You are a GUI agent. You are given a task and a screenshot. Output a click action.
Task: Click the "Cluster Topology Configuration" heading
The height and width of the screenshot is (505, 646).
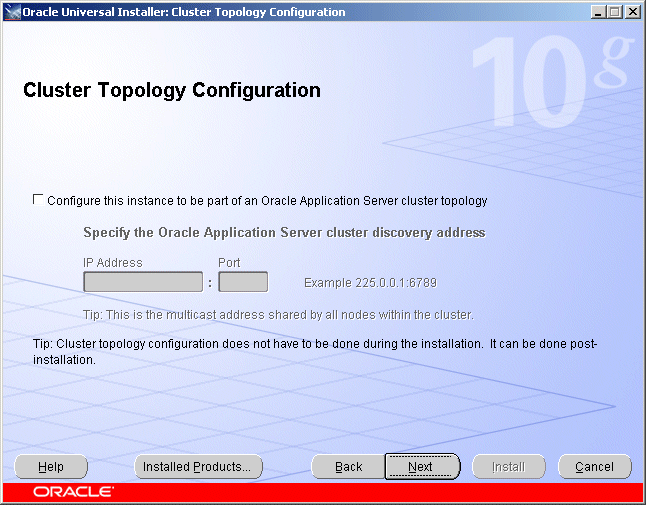(172, 90)
